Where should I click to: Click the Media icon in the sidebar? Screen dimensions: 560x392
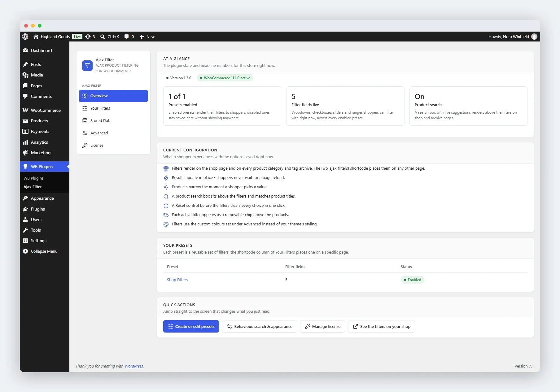(x=25, y=75)
